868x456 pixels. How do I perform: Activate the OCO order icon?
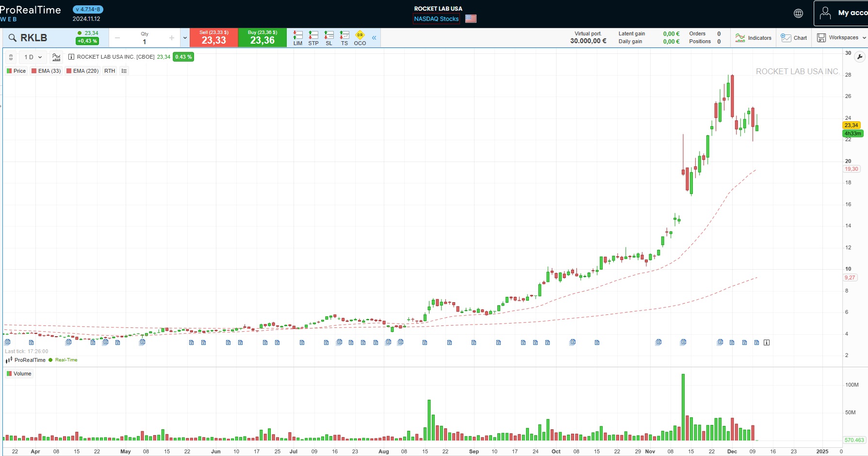coord(360,38)
